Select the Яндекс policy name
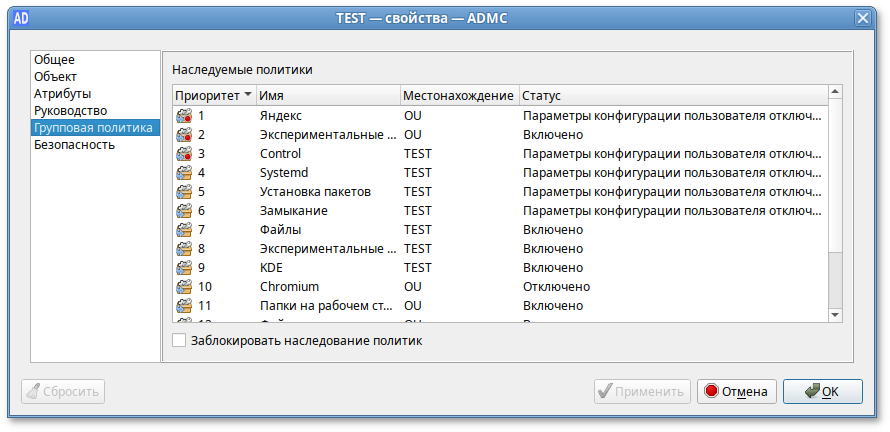 click(x=280, y=116)
